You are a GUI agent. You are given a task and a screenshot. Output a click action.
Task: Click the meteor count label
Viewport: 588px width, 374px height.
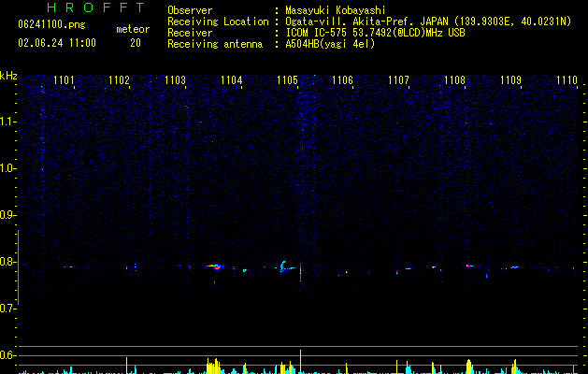point(133,29)
